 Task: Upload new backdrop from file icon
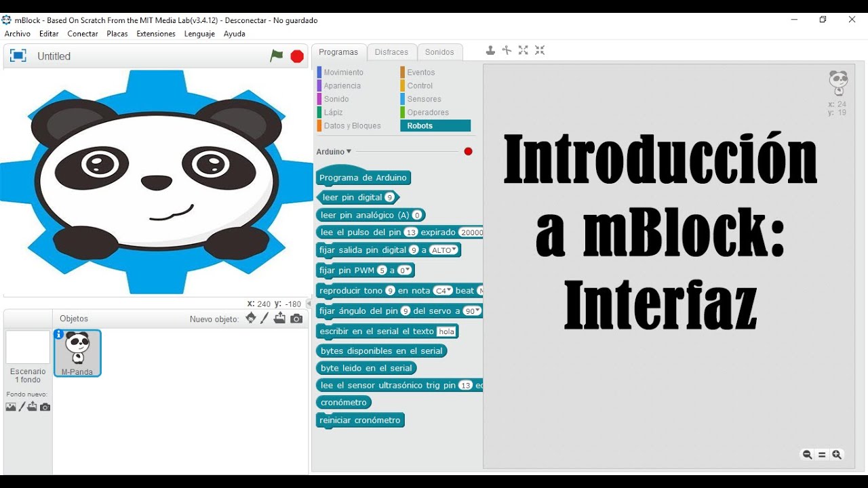coord(33,407)
